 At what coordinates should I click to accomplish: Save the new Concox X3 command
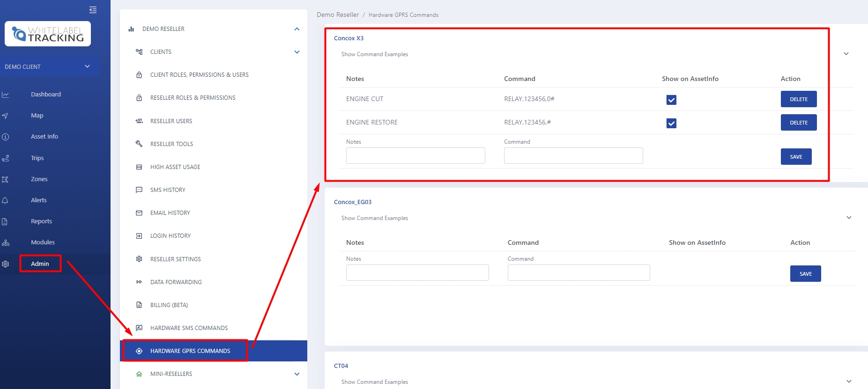796,157
